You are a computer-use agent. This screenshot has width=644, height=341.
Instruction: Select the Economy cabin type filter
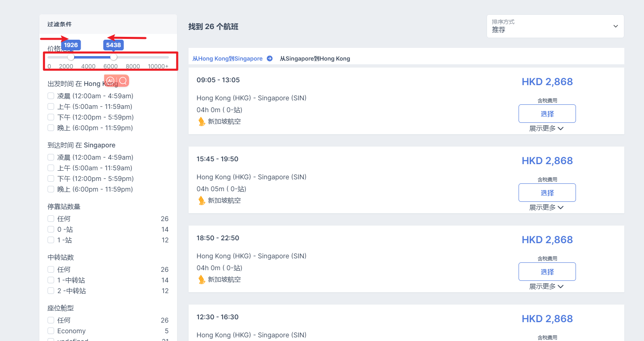(x=51, y=331)
